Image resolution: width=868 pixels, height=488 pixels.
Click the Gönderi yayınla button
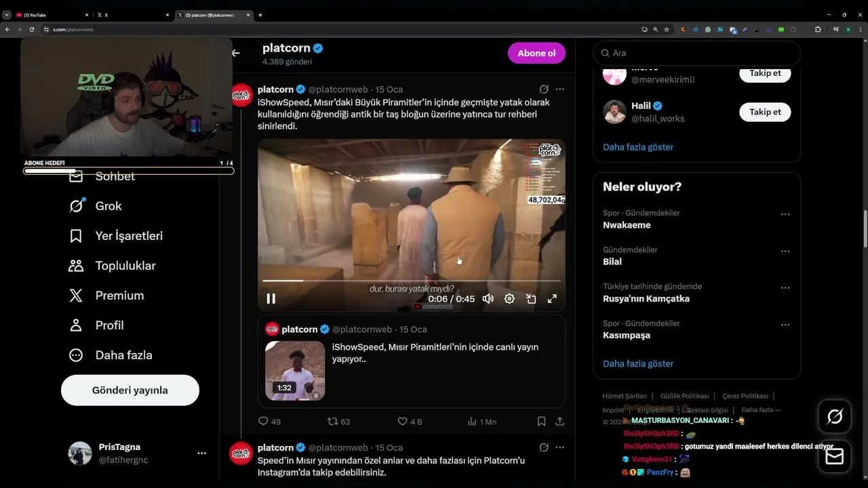(x=130, y=390)
